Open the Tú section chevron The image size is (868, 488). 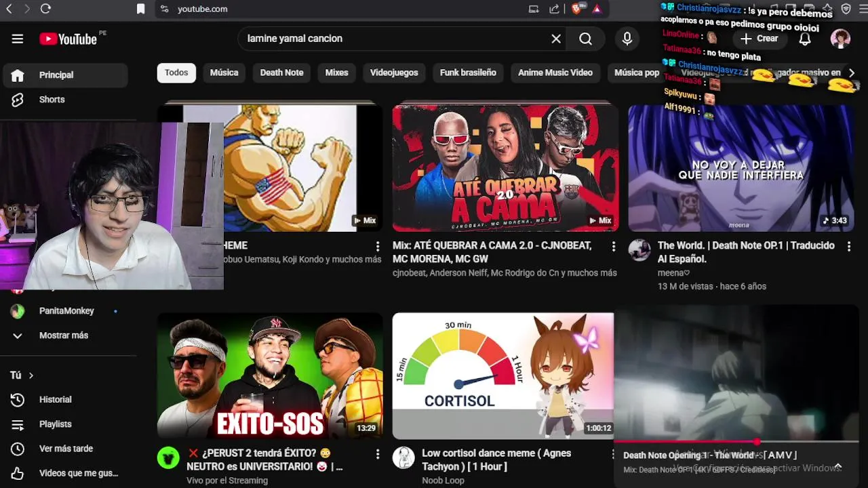tap(31, 375)
